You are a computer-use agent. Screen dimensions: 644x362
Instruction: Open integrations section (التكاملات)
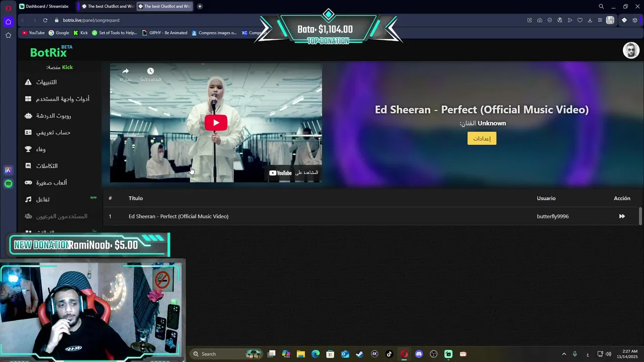pyautogui.click(x=47, y=166)
